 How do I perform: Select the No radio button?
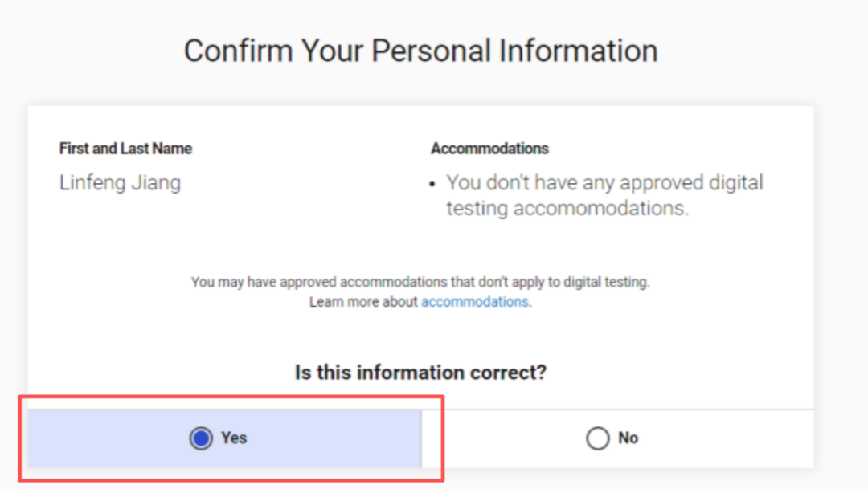point(597,438)
